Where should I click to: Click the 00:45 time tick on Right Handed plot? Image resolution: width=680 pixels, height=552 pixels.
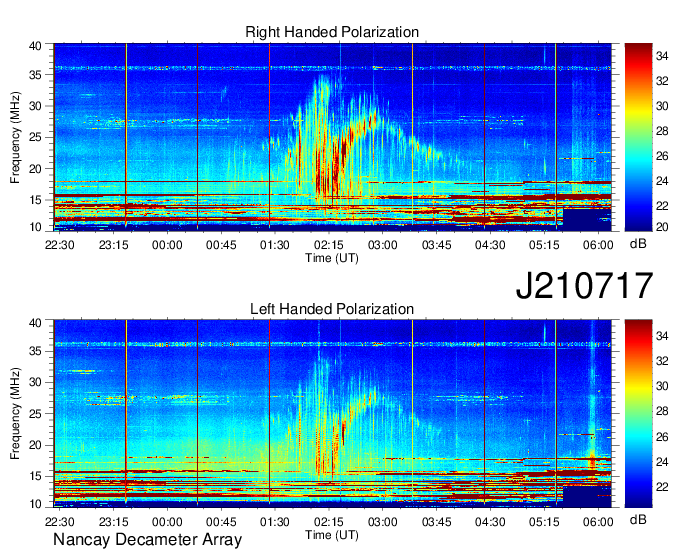pyautogui.click(x=221, y=245)
